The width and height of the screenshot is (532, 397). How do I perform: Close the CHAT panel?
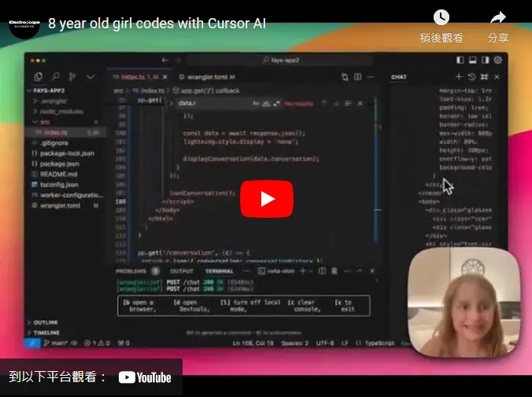point(497,77)
